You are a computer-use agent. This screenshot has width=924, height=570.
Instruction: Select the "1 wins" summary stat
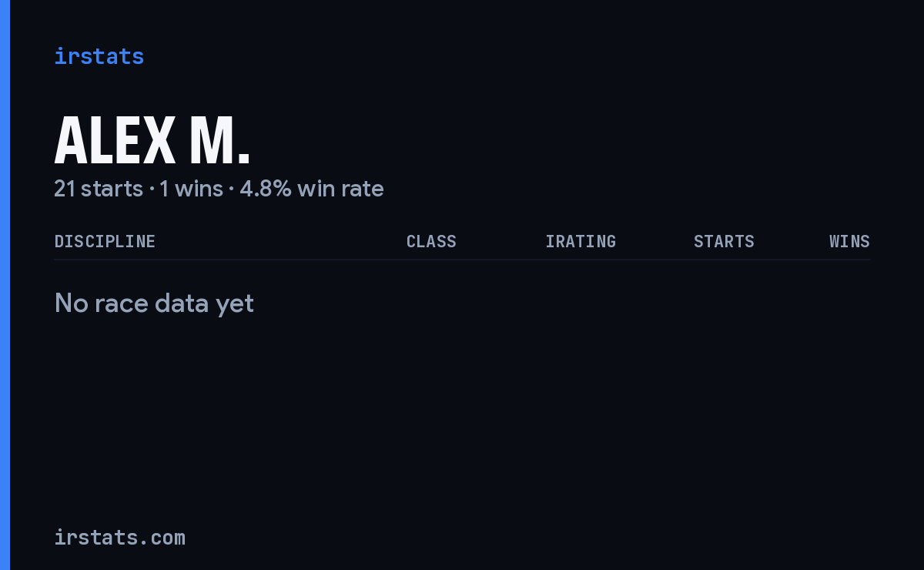point(191,189)
